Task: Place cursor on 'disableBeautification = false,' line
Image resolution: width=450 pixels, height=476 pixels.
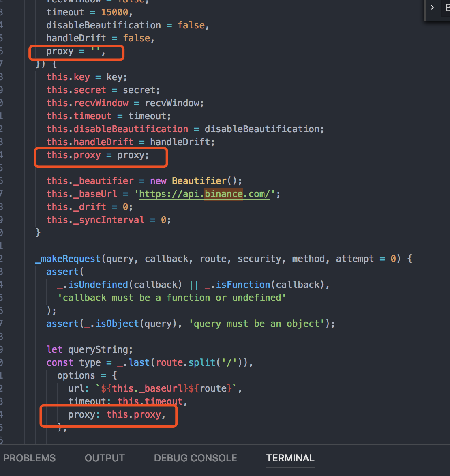Action: click(x=127, y=25)
